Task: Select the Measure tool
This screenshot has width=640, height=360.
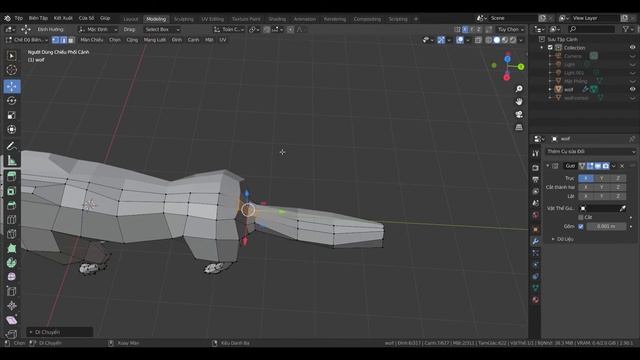Action: pos(11,160)
